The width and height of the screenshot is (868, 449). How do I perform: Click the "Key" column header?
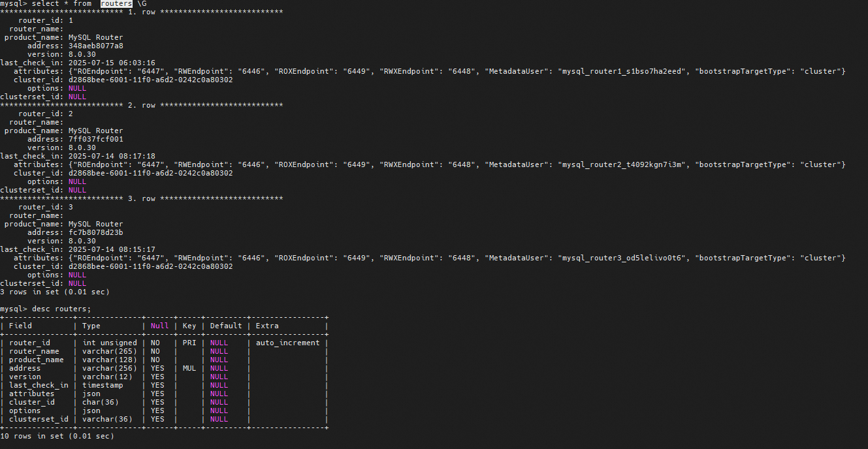[189, 326]
